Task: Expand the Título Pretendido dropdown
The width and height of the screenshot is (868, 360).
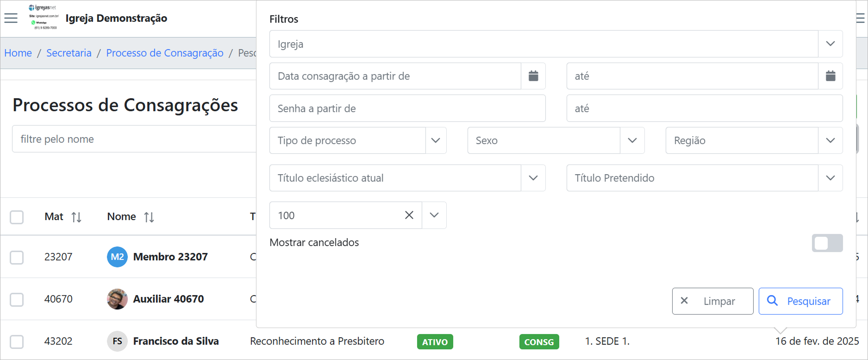Action: coord(830,178)
